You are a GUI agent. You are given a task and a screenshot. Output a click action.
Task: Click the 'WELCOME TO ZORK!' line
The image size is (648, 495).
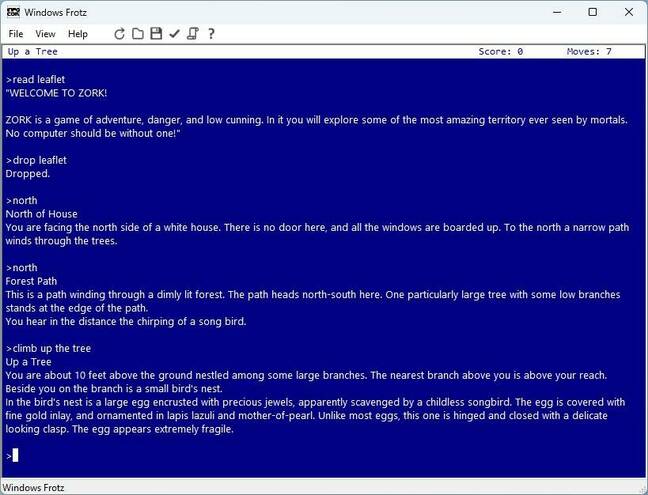click(57, 93)
